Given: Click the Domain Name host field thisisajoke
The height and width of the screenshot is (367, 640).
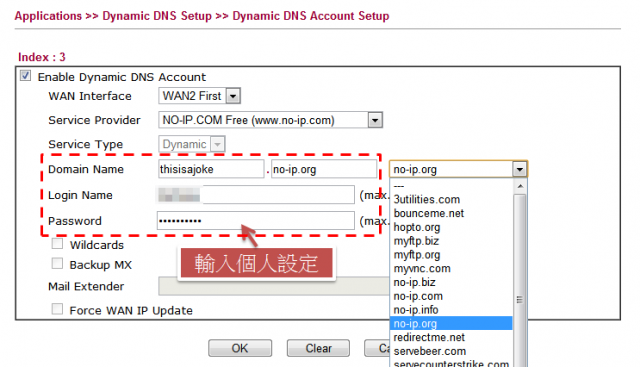Looking at the screenshot, I should (x=211, y=169).
